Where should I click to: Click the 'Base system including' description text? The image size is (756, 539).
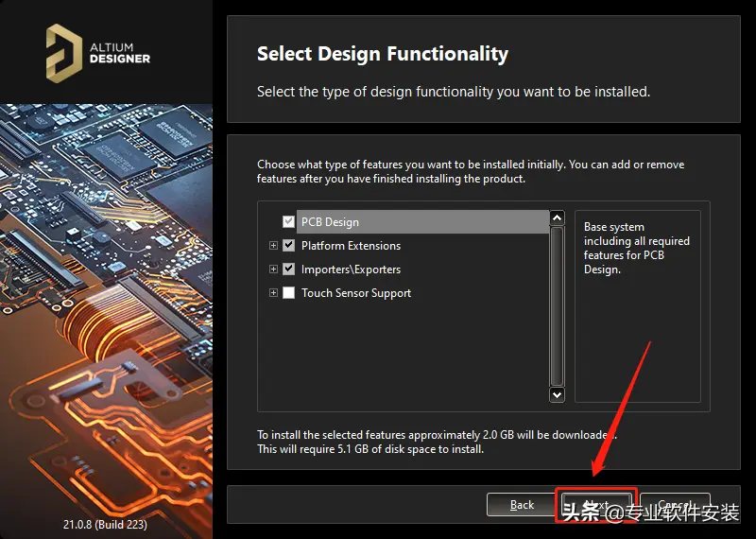[636, 248]
